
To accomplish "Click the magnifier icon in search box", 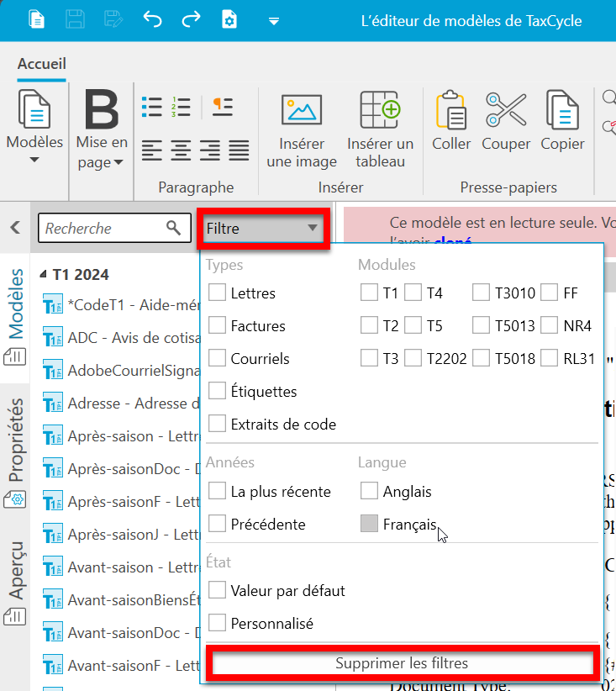I will [x=174, y=228].
